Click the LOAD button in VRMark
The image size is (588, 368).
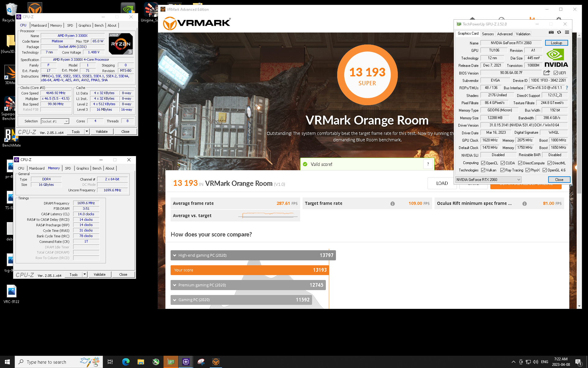[x=442, y=183]
